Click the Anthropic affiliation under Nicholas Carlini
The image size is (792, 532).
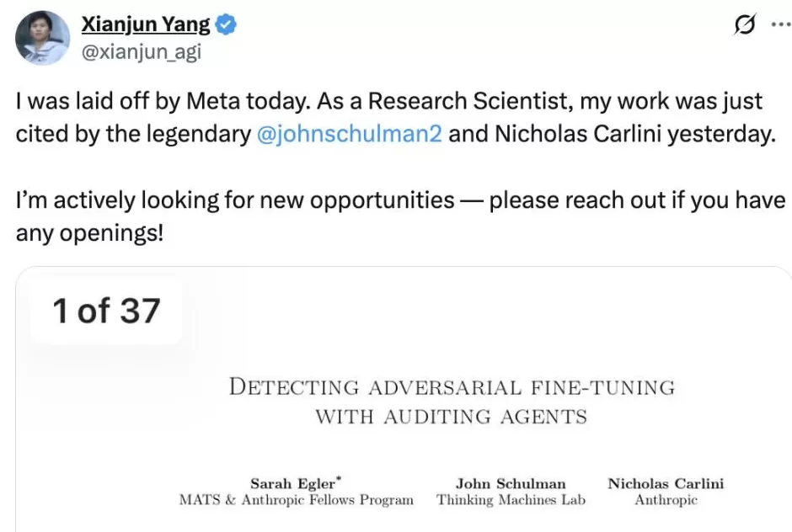tap(666, 500)
